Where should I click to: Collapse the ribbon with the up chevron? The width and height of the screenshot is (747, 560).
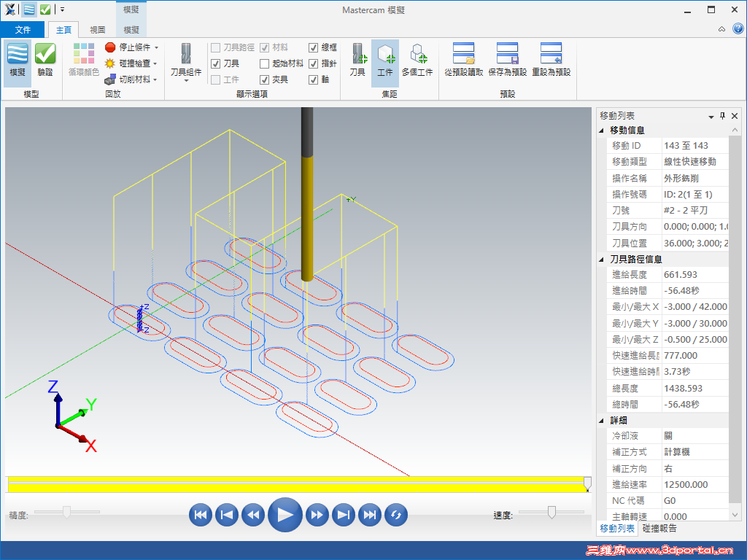pos(721,29)
